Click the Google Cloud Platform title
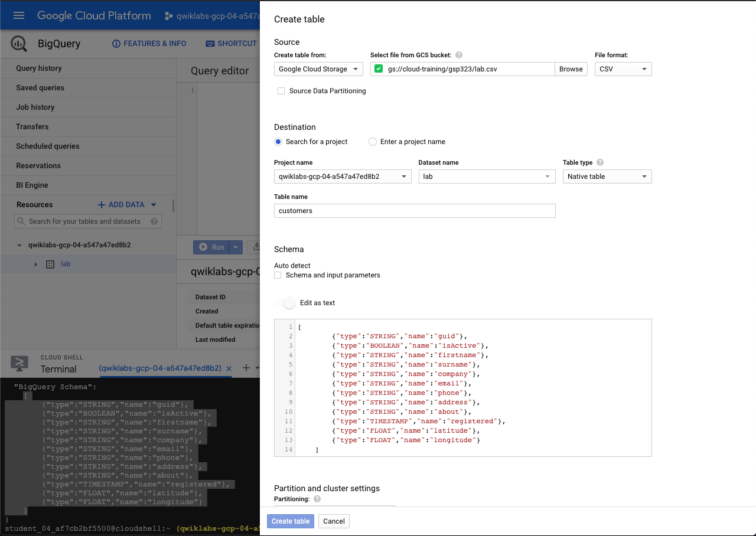This screenshot has width=756, height=536. 94,16
